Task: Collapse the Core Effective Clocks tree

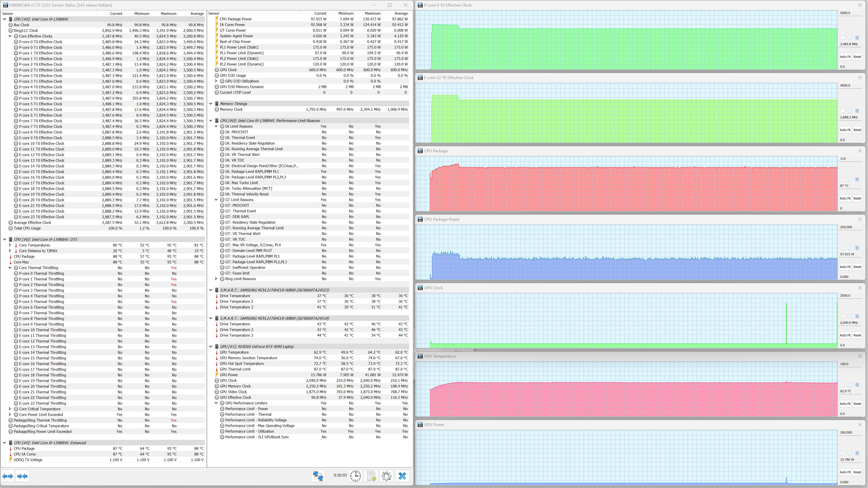Action: [x=10, y=36]
